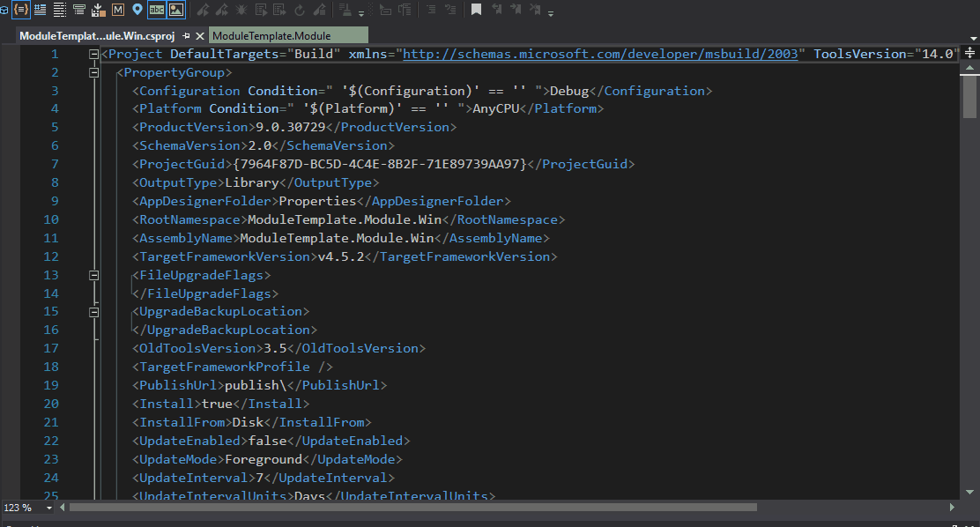Click the editor split handle above scrollbar
Screen dimensions: 980x527
[x=969, y=53]
